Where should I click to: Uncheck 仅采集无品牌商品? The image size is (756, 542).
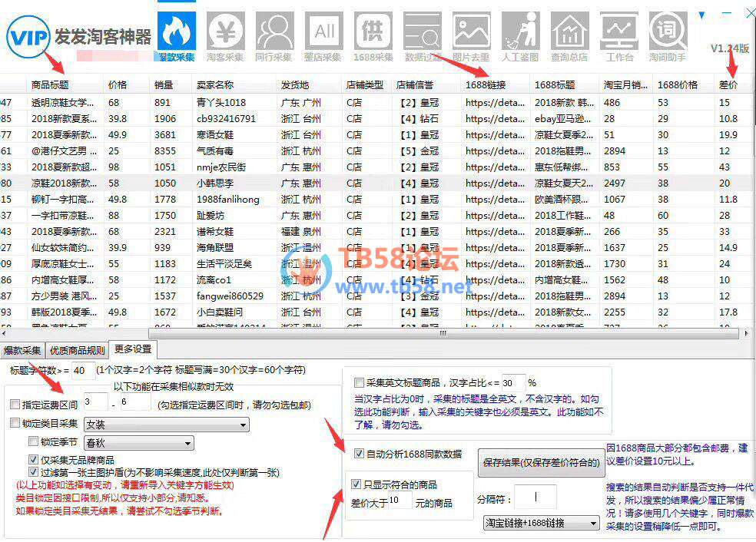pyautogui.click(x=33, y=460)
